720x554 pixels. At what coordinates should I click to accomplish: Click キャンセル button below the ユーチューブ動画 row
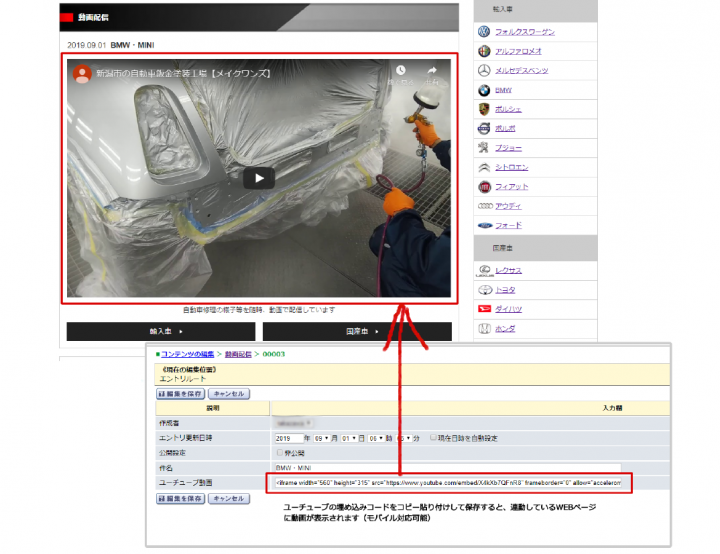(x=229, y=498)
